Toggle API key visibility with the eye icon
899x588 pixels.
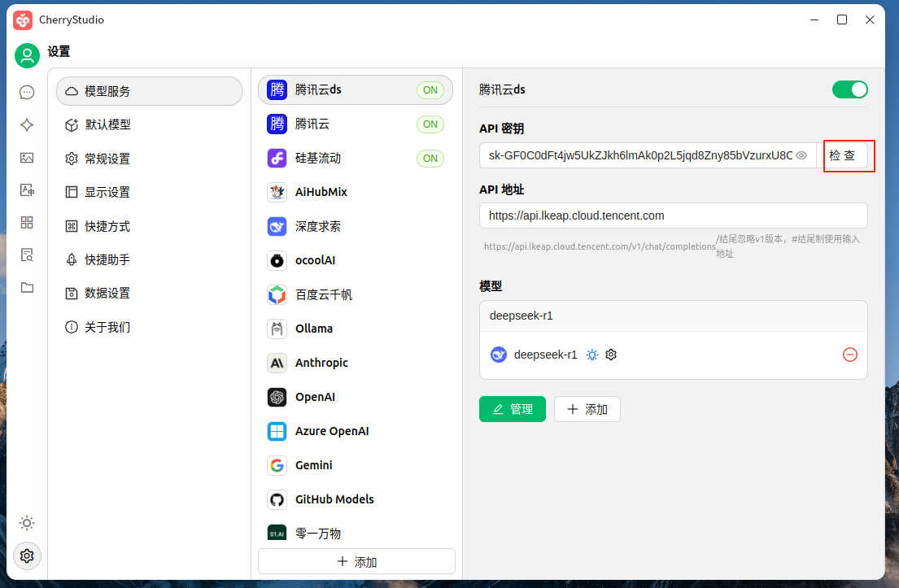[x=801, y=154]
